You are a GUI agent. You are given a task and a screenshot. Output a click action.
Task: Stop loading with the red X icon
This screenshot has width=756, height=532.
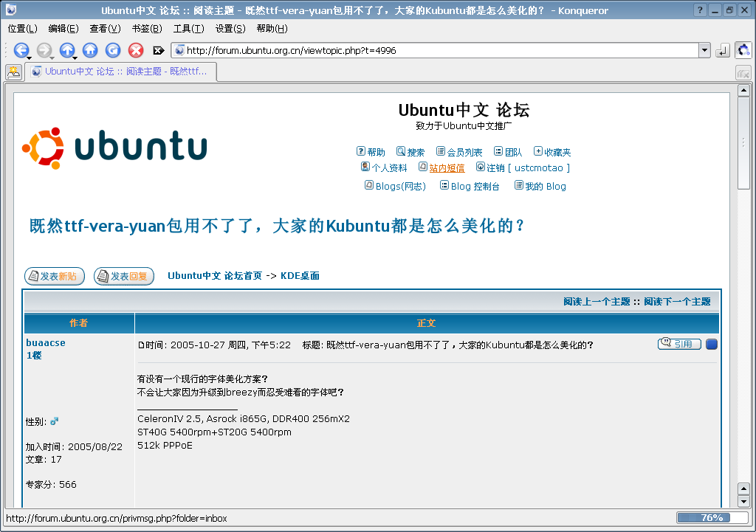pyautogui.click(x=136, y=49)
